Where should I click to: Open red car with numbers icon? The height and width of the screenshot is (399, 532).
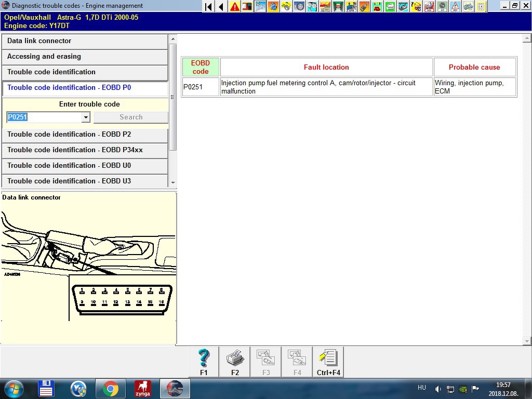(377, 6)
